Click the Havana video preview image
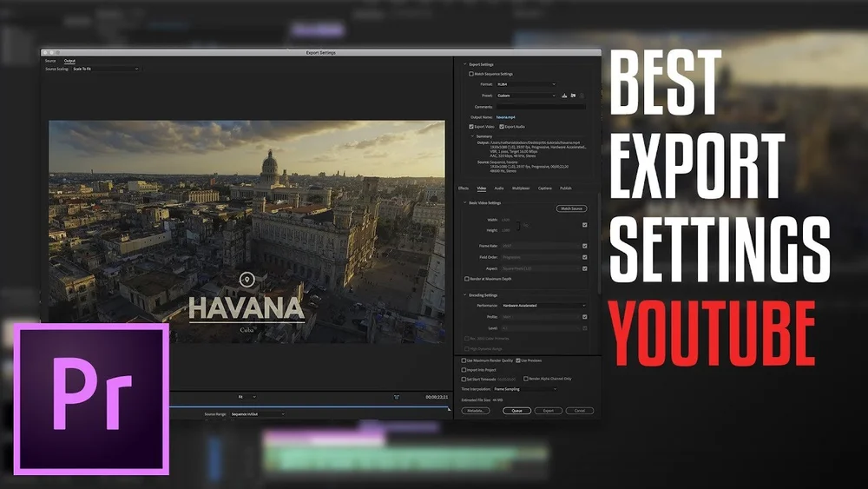 (247, 232)
